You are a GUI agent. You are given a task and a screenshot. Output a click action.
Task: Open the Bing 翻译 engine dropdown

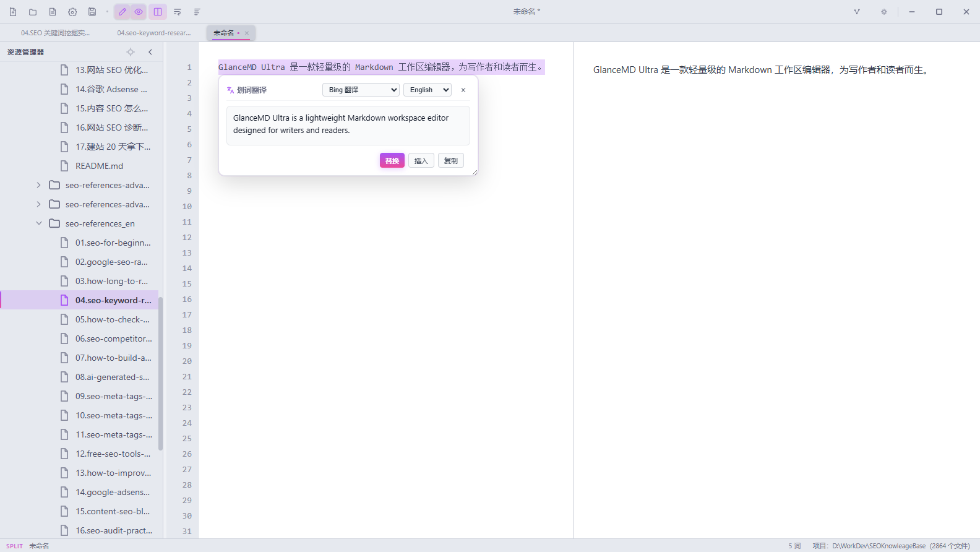point(361,90)
